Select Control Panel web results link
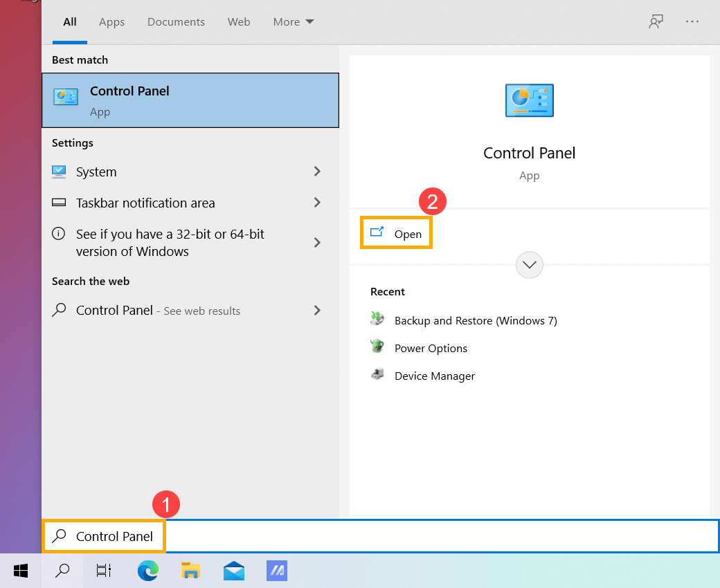 [x=148, y=311]
